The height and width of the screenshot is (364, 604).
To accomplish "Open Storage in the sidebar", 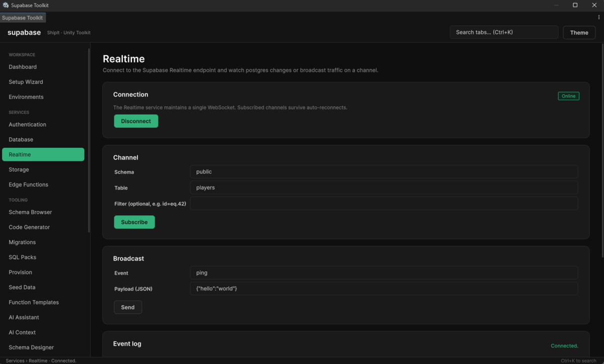I will click(43, 169).
